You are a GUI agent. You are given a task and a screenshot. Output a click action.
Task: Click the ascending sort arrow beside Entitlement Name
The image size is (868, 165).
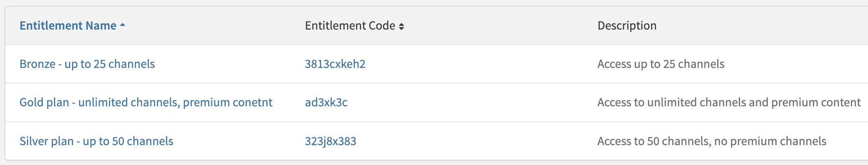tap(123, 26)
